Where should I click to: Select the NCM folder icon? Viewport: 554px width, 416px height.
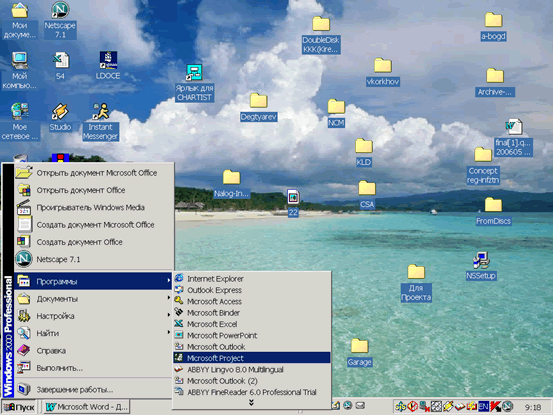click(x=336, y=113)
